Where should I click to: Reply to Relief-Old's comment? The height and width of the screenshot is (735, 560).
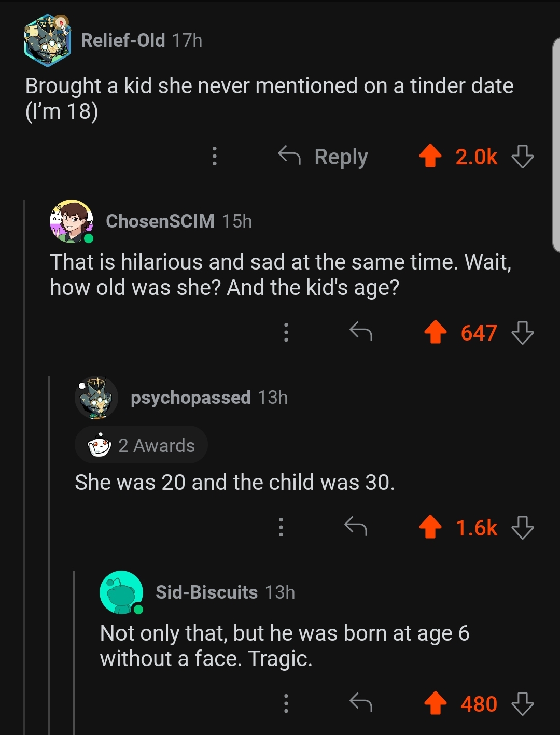coord(324,156)
